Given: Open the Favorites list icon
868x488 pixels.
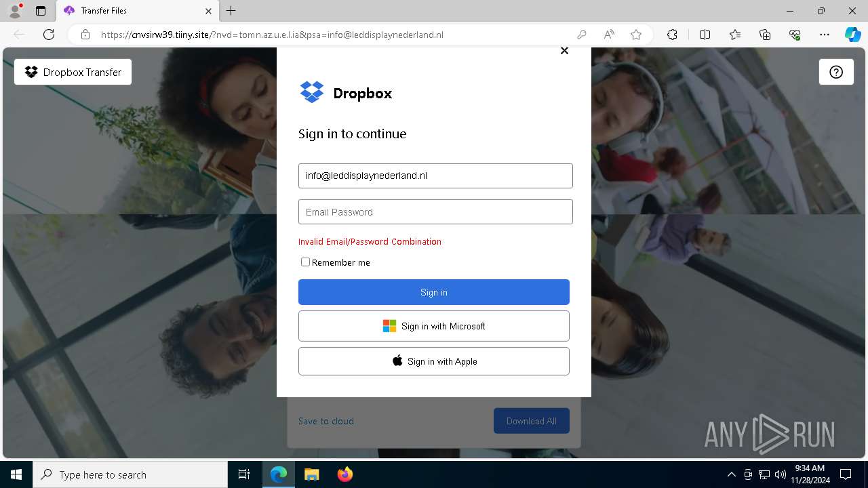Looking at the screenshot, I should tap(735, 35).
